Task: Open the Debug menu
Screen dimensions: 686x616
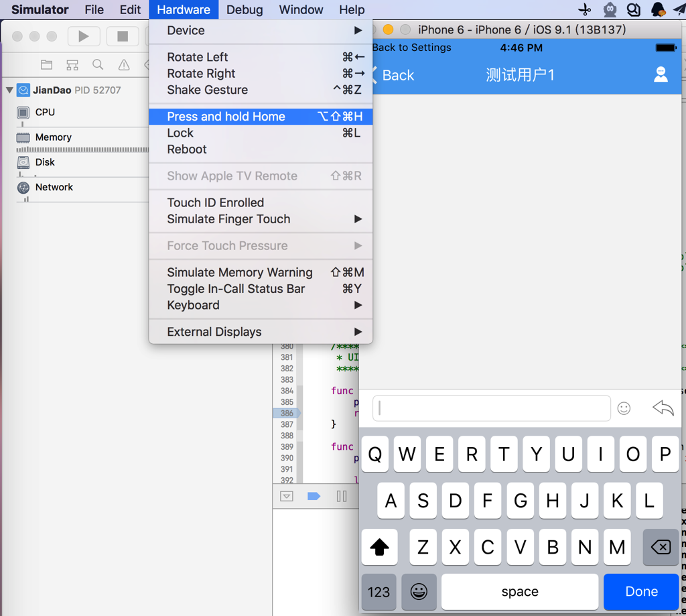Action: [x=245, y=9]
